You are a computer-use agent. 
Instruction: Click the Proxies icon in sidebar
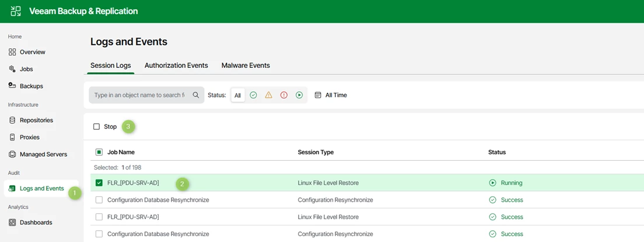[12, 137]
